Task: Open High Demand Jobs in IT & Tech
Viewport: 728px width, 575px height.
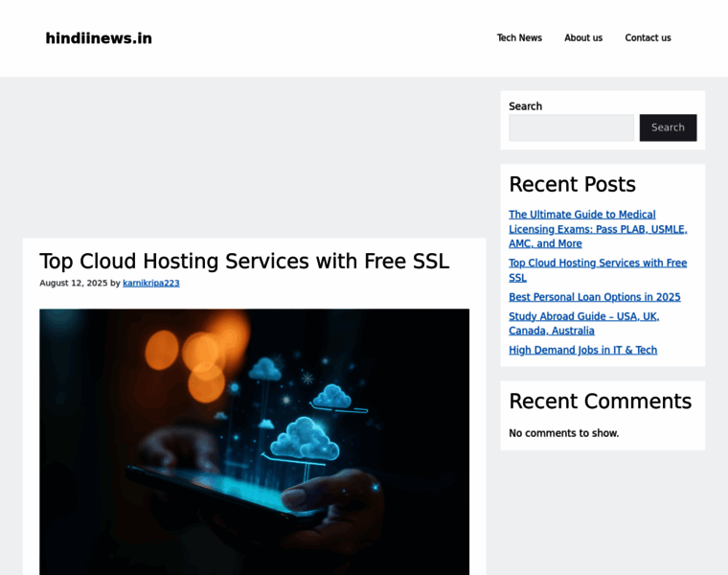Action: [x=582, y=350]
